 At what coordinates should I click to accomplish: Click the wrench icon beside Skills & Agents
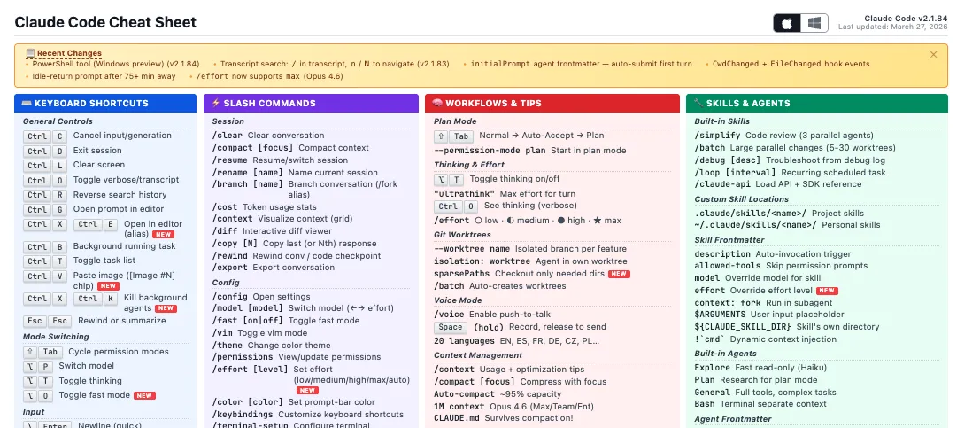[698, 104]
